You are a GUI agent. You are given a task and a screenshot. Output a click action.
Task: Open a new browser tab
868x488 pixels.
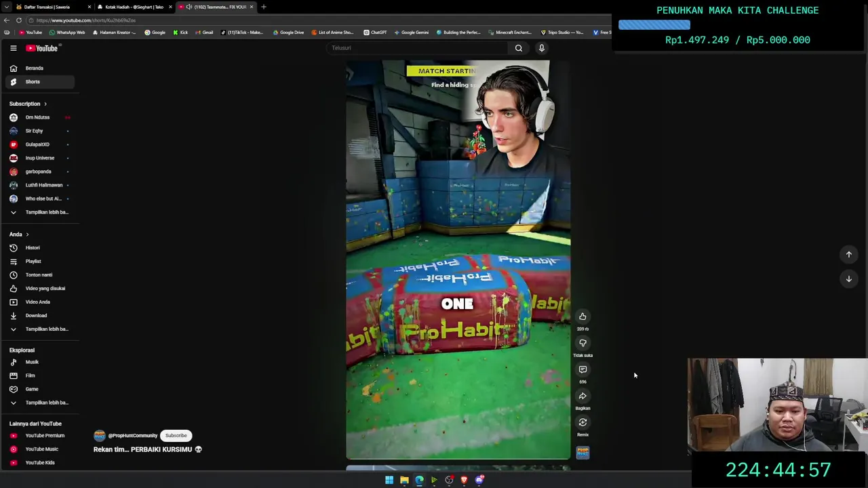[264, 7]
